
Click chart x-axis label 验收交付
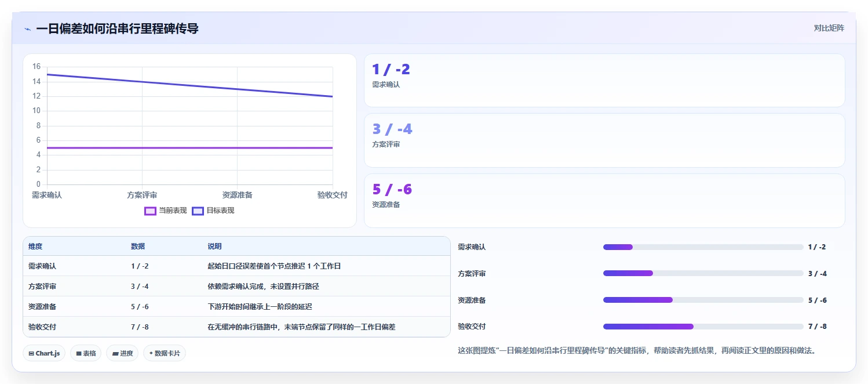(x=332, y=195)
